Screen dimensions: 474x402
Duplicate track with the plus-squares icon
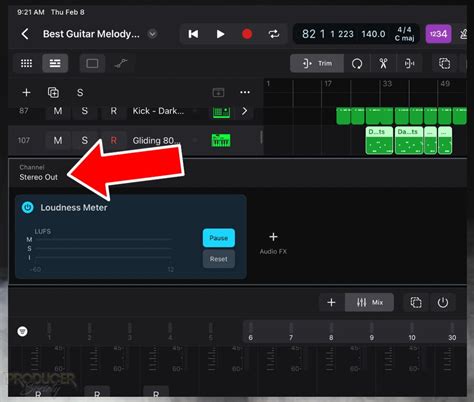click(53, 92)
